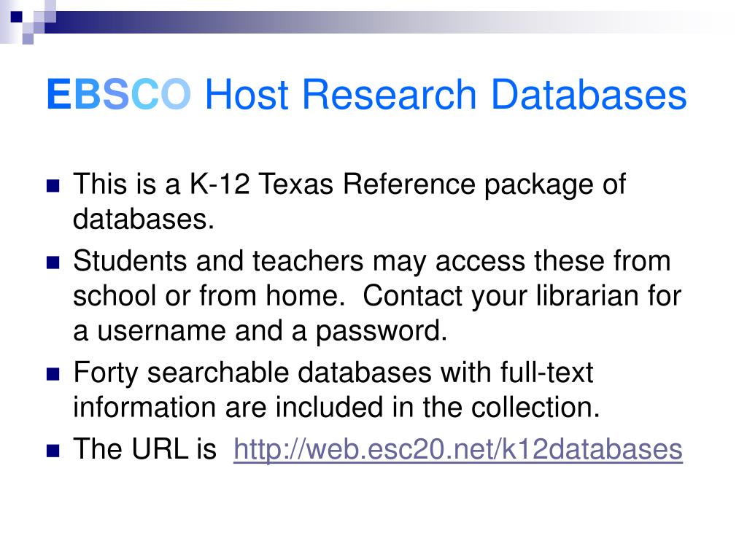Click the dark blue square in corner decoration
Screen dimensions: 747x560
coord(17,17)
